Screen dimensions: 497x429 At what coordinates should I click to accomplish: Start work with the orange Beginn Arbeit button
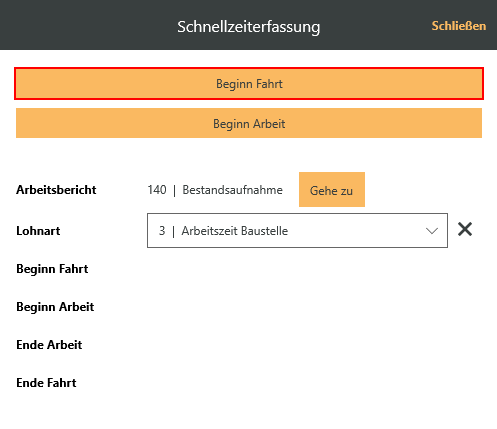(249, 123)
